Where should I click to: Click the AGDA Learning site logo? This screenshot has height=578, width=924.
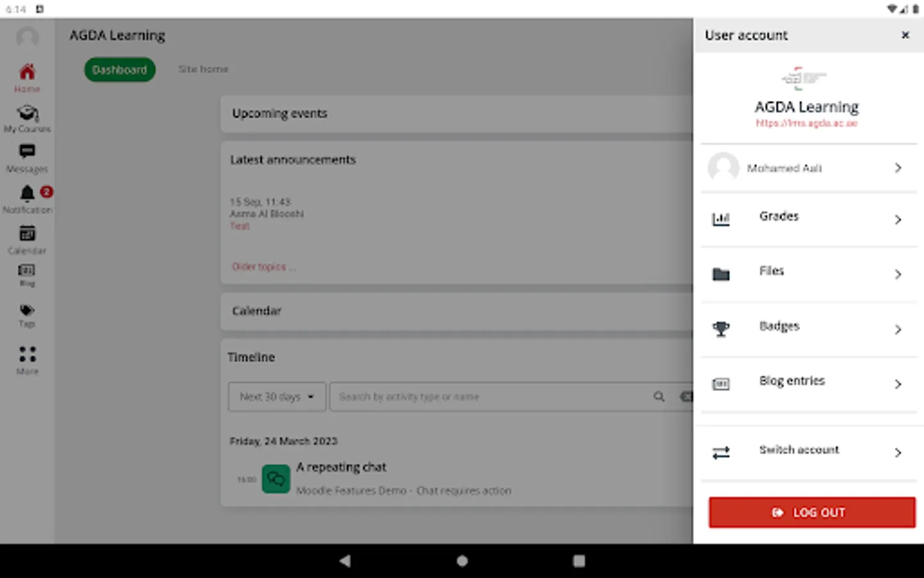coord(804,78)
